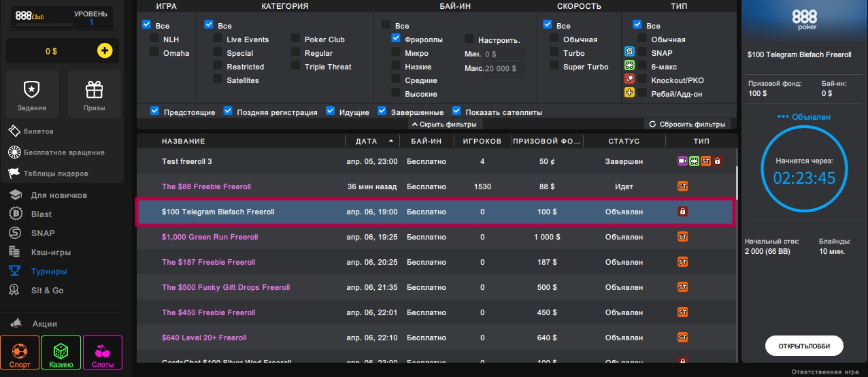Open the Призы gift tile
This screenshot has height=377, width=868.
point(95,94)
